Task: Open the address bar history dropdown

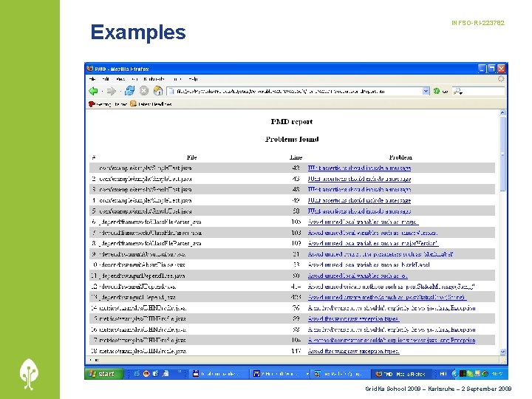Action: [426, 91]
